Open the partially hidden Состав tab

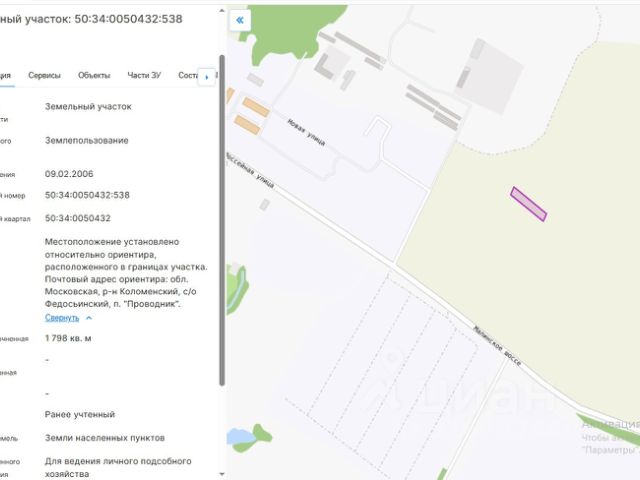tap(188, 76)
